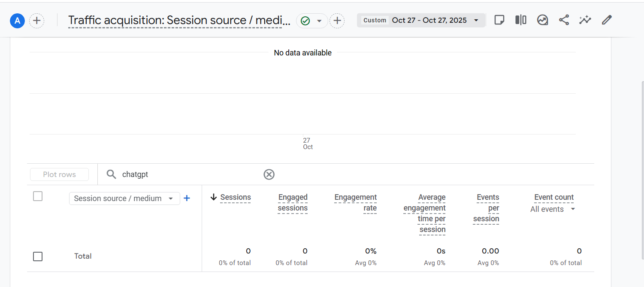
Task: Open the All events dropdown
Action: point(553,209)
